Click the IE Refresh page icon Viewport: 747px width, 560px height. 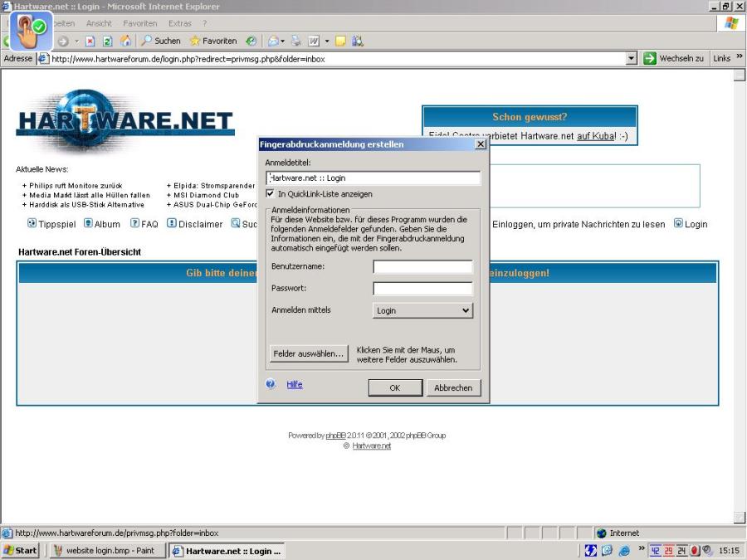click(108, 41)
